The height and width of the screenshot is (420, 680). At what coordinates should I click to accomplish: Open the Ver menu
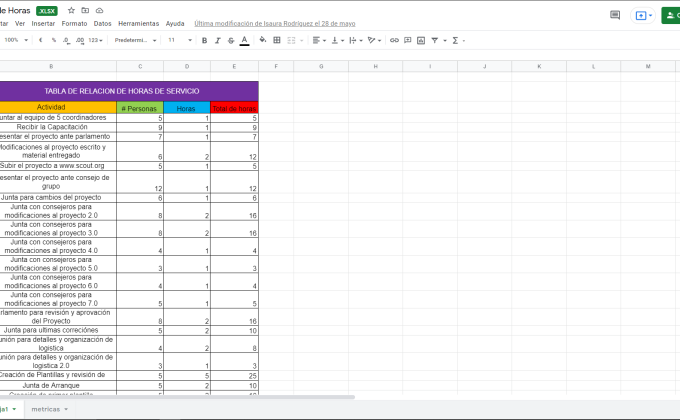pyautogui.click(x=20, y=23)
